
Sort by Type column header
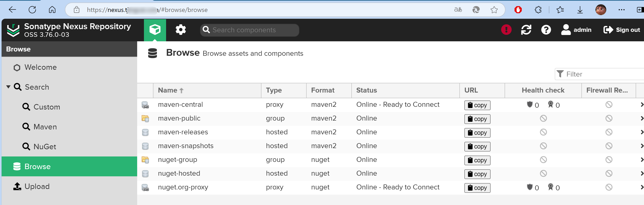[x=284, y=90]
